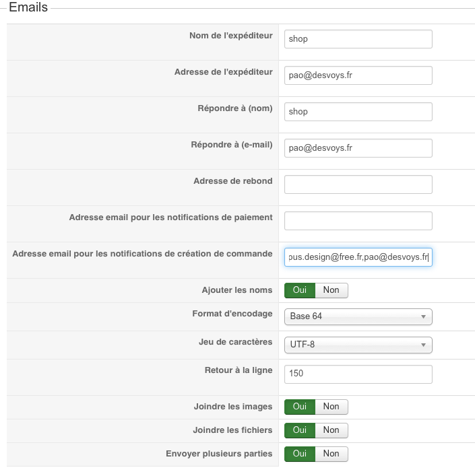Click the Base 64 dropdown arrow

tap(423, 316)
